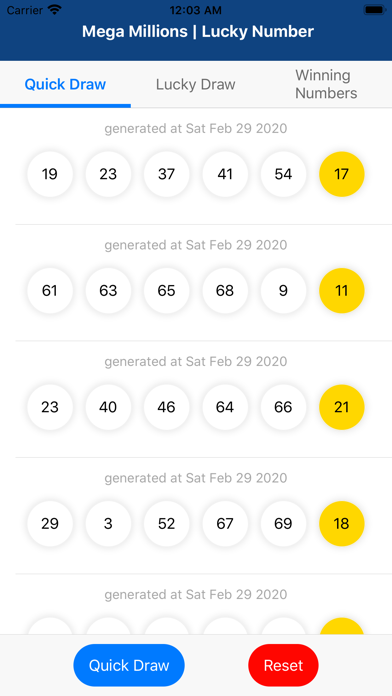Click yellow mega ball number 21
This screenshot has width=392, height=696.
[341, 407]
